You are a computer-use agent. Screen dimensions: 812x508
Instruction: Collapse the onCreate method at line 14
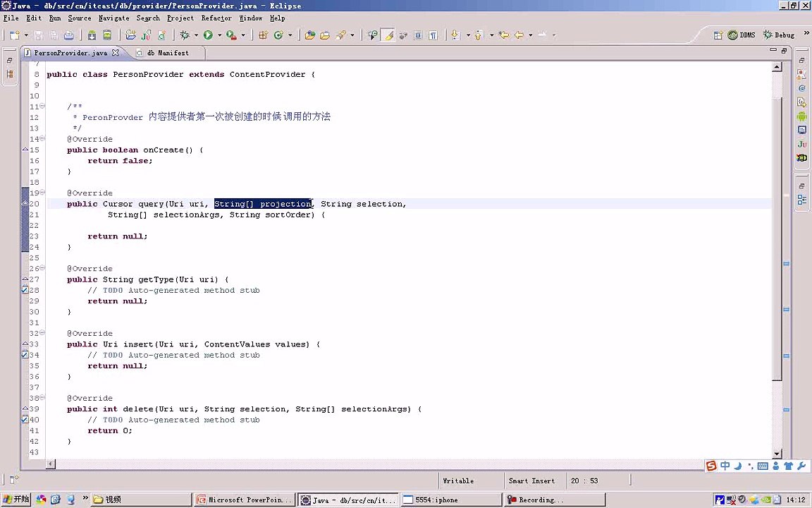point(42,138)
